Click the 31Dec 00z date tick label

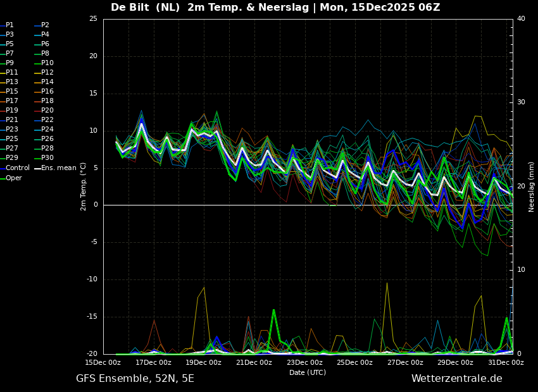point(505,363)
